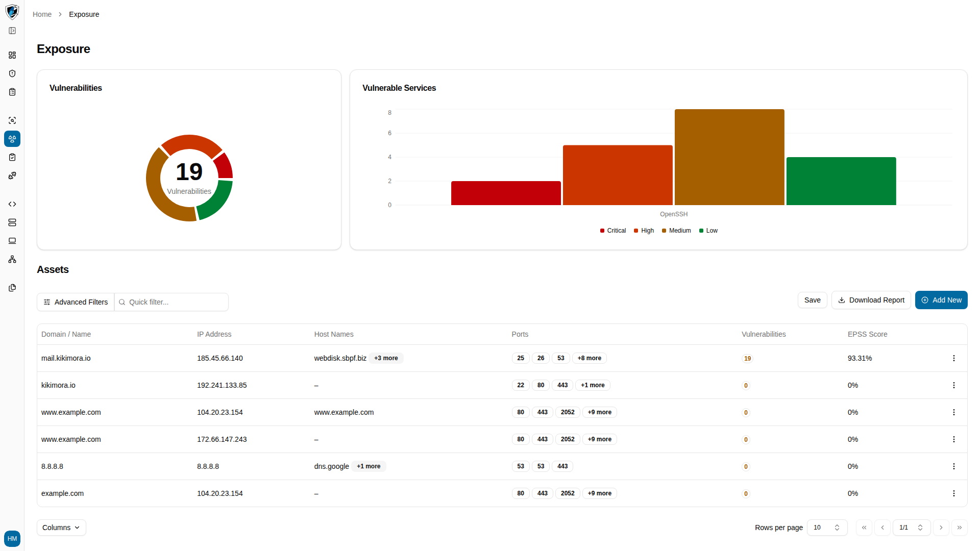Viewport: 980px width, 551px height.
Task: Expand +9 more ports for 172.66.147.243 row
Action: pos(599,439)
